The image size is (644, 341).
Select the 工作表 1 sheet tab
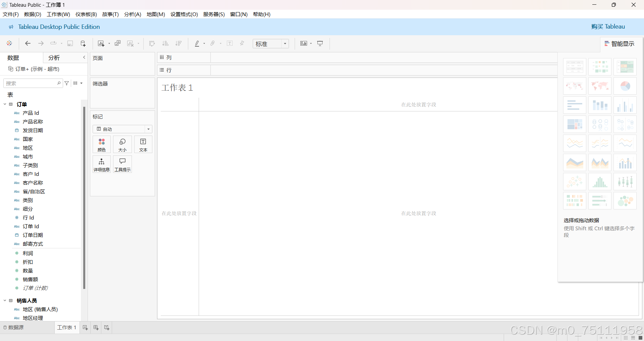[x=67, y=328]
